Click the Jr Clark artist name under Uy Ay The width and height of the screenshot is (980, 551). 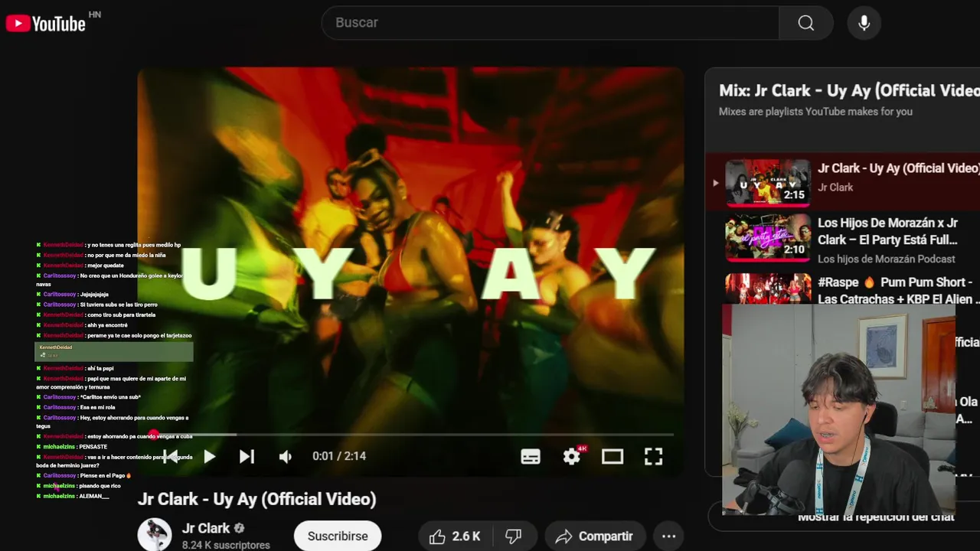pyautogui.click(x=835, y=187)
